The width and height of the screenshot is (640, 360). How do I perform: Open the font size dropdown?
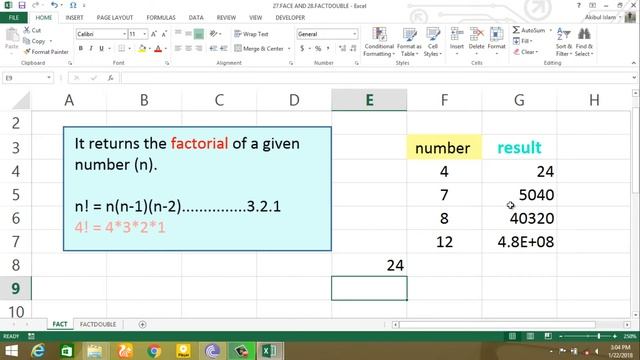pyautogui.click(x=144, y=34)
